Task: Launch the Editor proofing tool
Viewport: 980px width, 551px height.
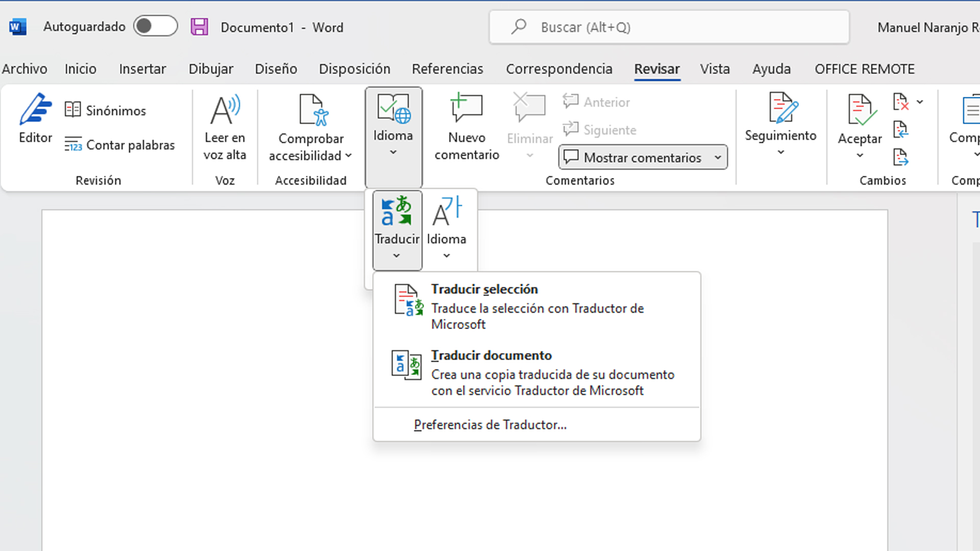Action: 35,118
